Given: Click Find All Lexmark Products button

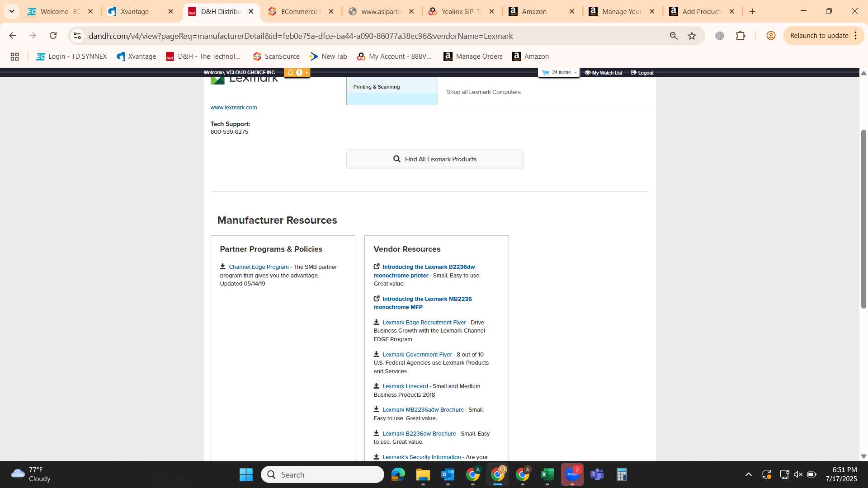Looking at the screenshot, I should (x=435, y=159).
